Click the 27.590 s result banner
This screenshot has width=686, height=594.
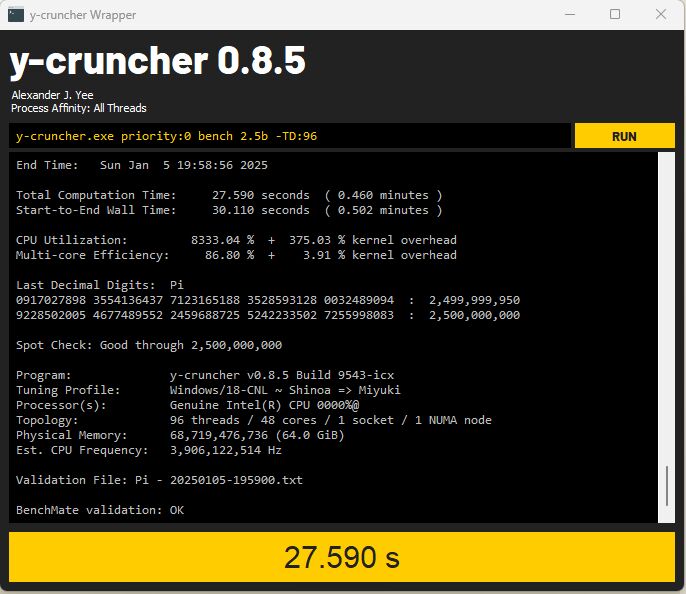point(342,557)
